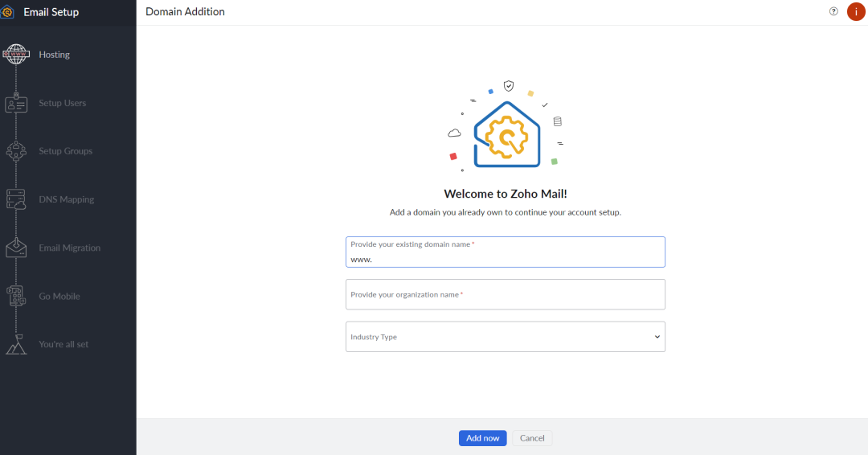Click the Setup Users ID card icon
868x455 pixels.
[x=16, y=103]
